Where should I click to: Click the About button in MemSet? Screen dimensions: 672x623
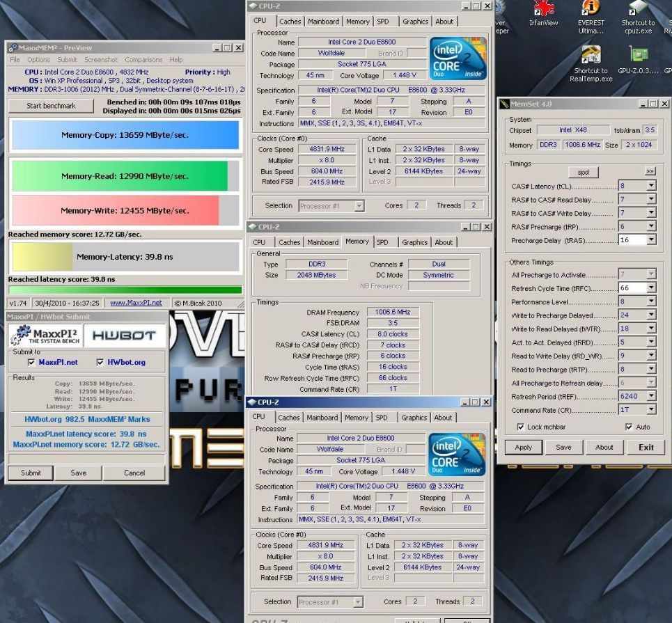604,447
